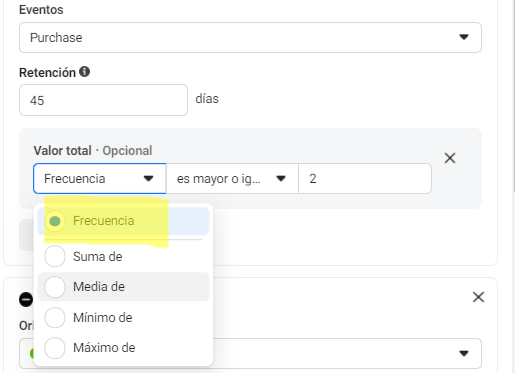
Task: Choose the Máximo de radio option
Action: pos(55,348)
